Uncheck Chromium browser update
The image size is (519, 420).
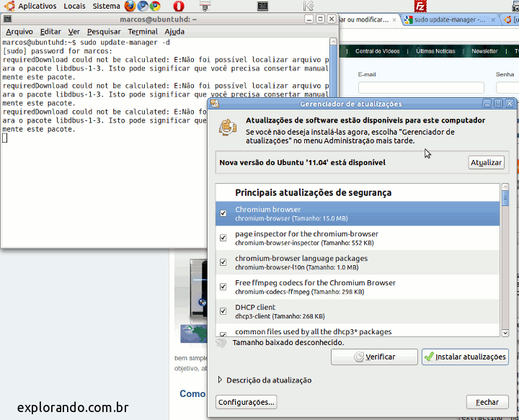(x=223, y=213)
